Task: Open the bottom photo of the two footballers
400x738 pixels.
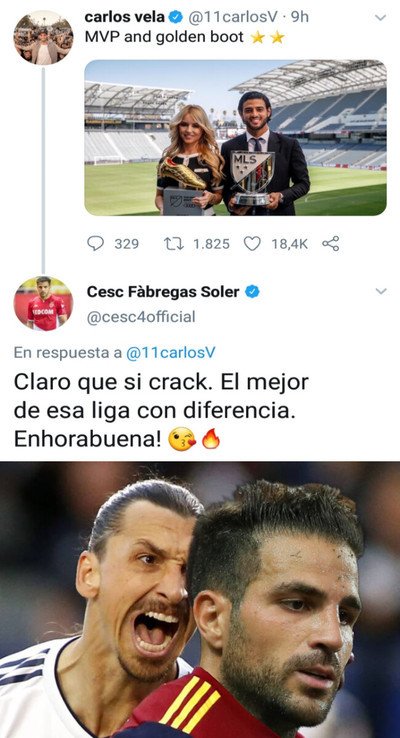Action: click(x=200, y=600)
